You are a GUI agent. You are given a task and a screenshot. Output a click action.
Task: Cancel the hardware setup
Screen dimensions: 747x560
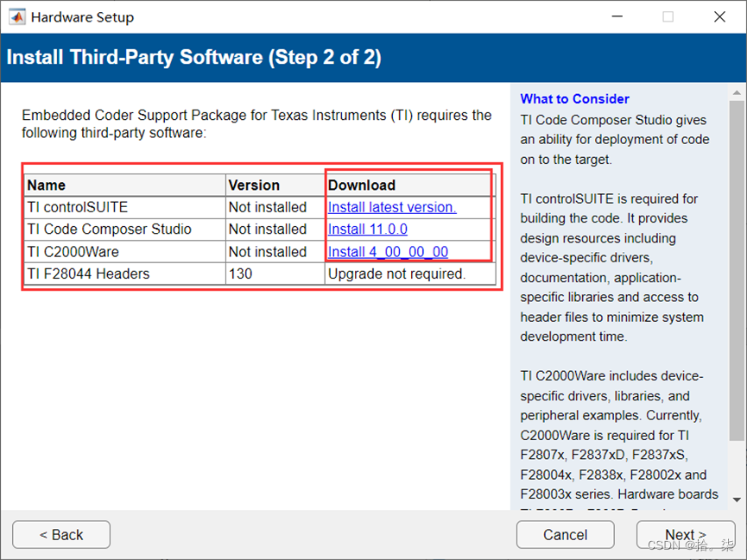(x=565, y=535)
